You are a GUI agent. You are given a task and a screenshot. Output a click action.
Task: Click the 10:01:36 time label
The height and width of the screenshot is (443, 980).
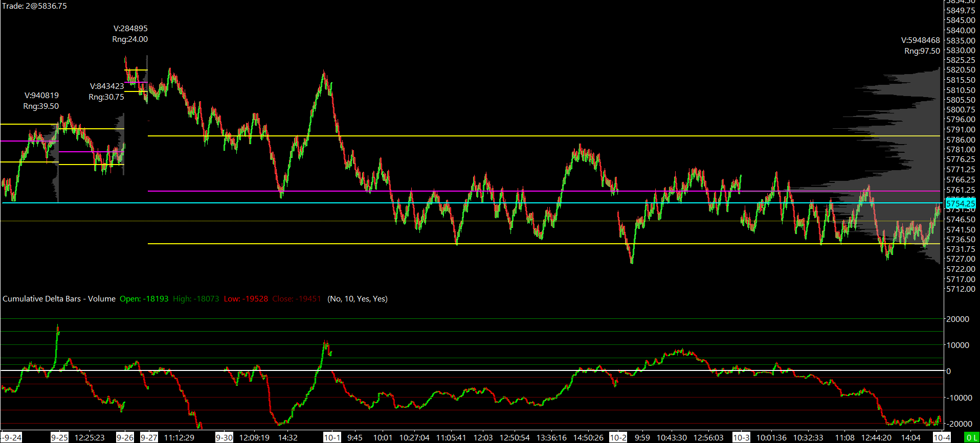pos(771,437)
